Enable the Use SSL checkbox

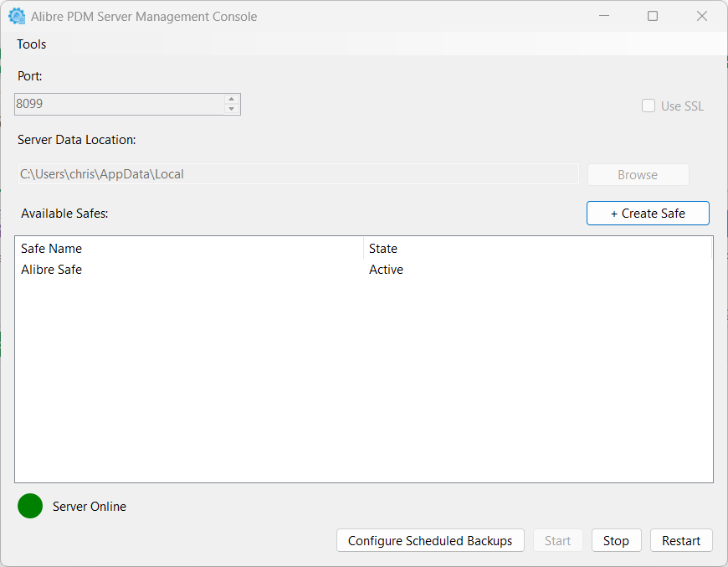649,106
